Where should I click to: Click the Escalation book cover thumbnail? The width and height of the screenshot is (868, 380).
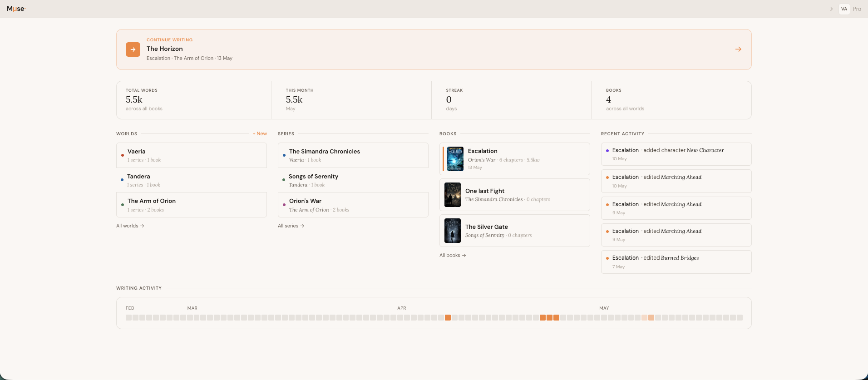[x=455, y=159]
